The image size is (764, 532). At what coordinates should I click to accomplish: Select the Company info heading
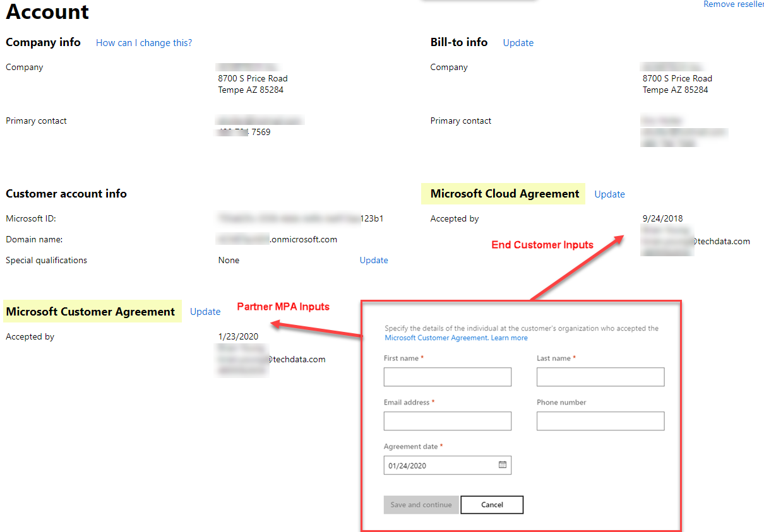44,42
